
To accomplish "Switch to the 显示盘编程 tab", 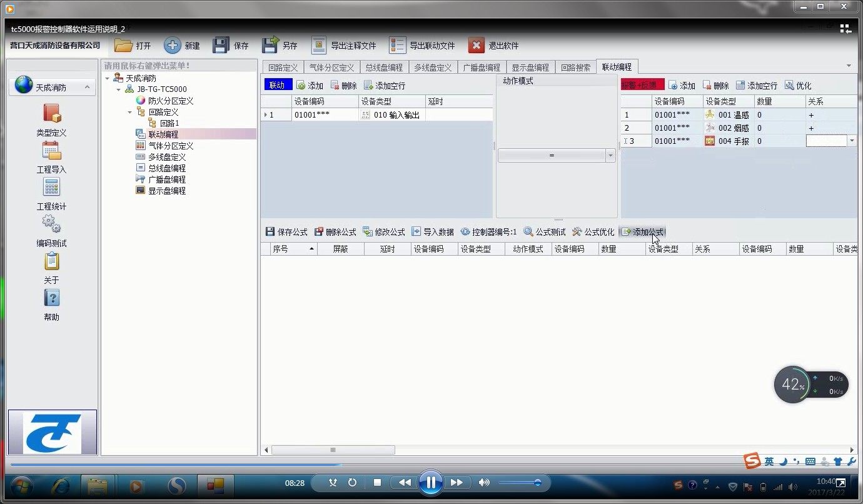I will 530,68.
